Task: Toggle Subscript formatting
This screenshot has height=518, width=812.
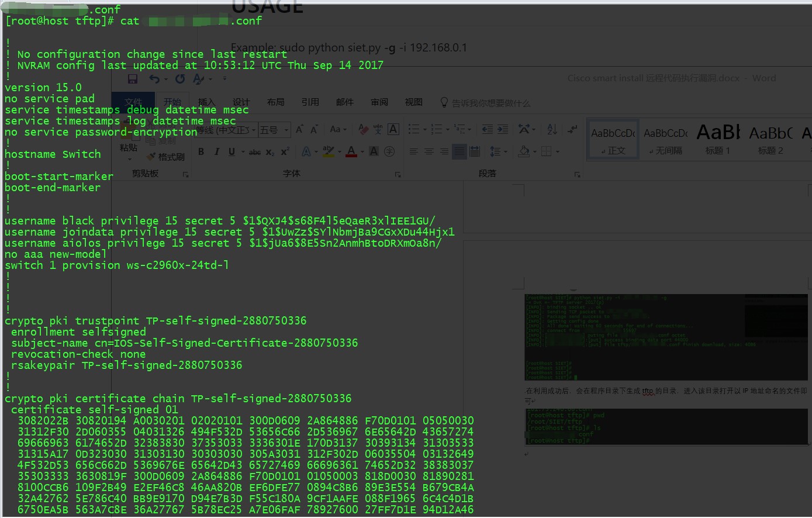Action: click(x=269, y=152)
